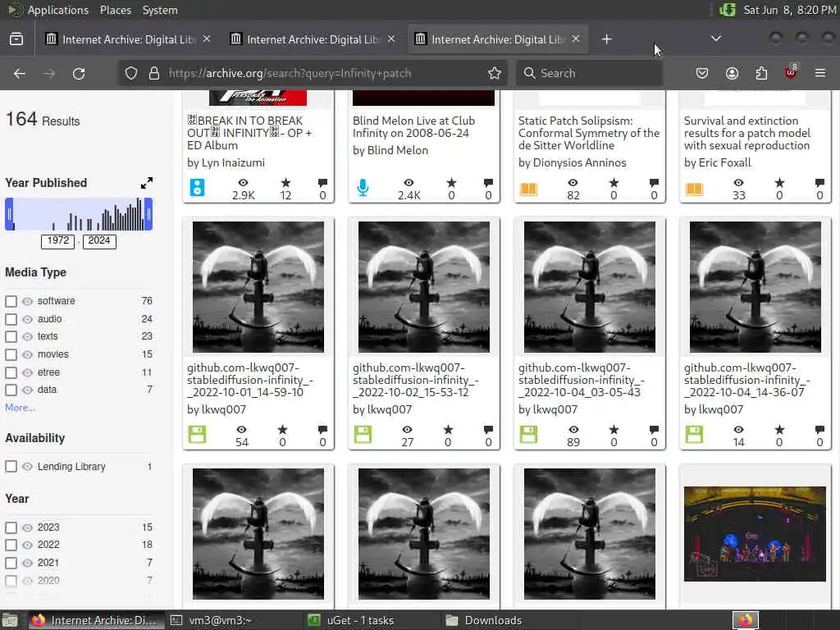Click the tracking protection shield icon
This screenshot has width=840, height=630.
point(131,73)
